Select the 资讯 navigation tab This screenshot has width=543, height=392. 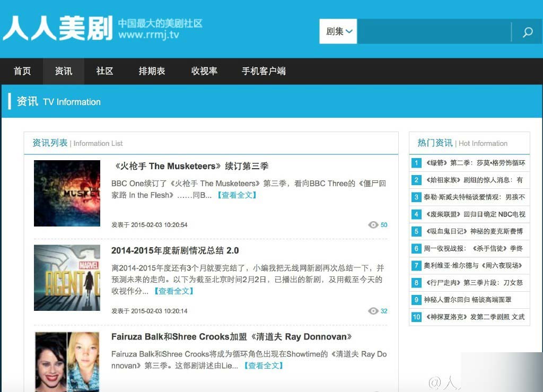[x=64, y=71]
